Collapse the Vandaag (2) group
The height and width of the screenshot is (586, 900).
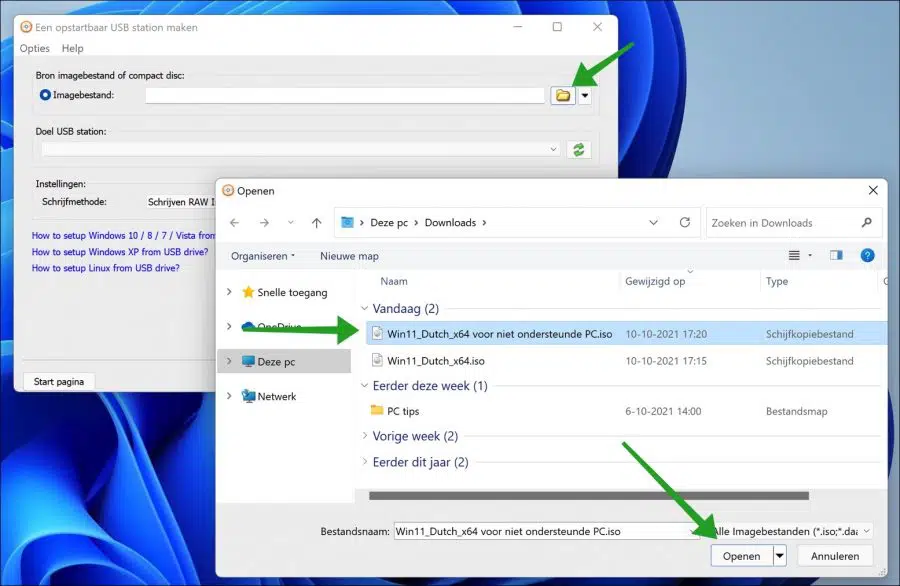(364, 309)
